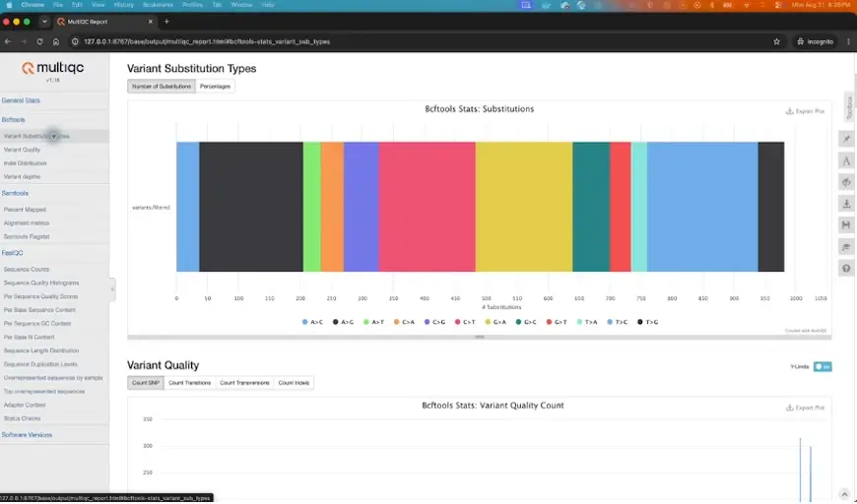Select the Number of Substitutions tab

[162, 87]
